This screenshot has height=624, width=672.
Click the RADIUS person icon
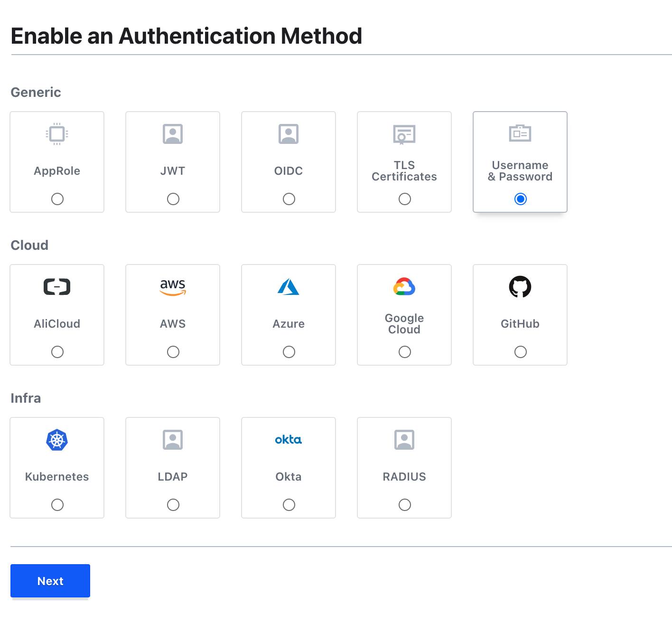click(x=404, y=440)
